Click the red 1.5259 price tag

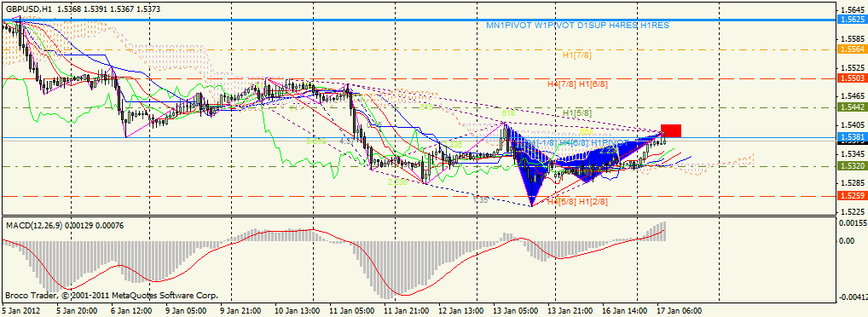click(x=853, y=196)
